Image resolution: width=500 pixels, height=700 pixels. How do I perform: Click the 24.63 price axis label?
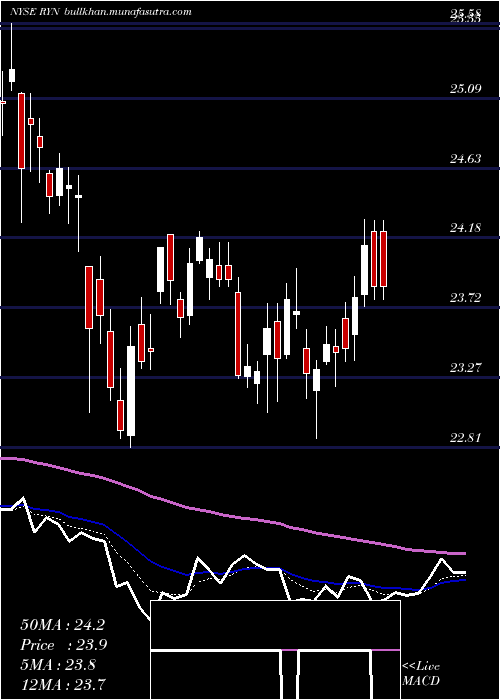tap(466, 158)
